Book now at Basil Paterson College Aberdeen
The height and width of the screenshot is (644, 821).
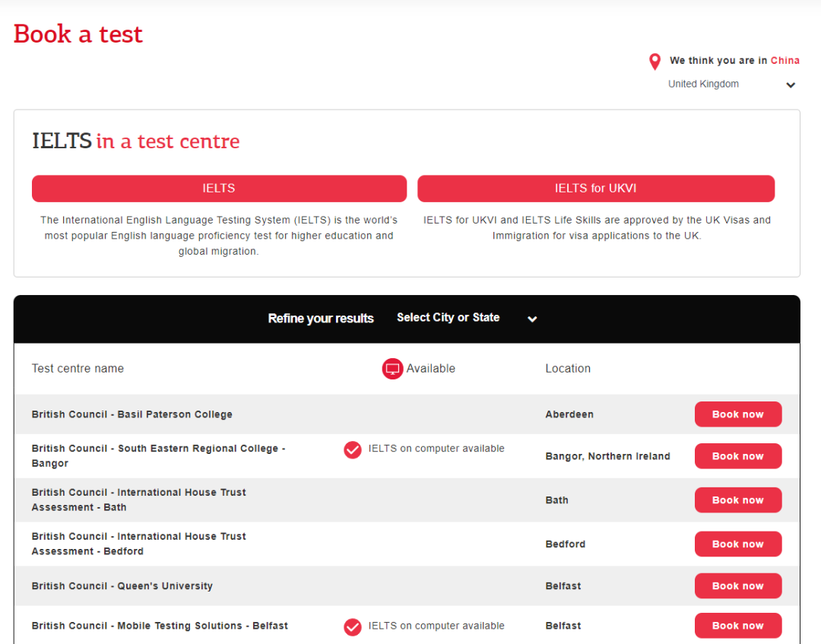point(737,414)
